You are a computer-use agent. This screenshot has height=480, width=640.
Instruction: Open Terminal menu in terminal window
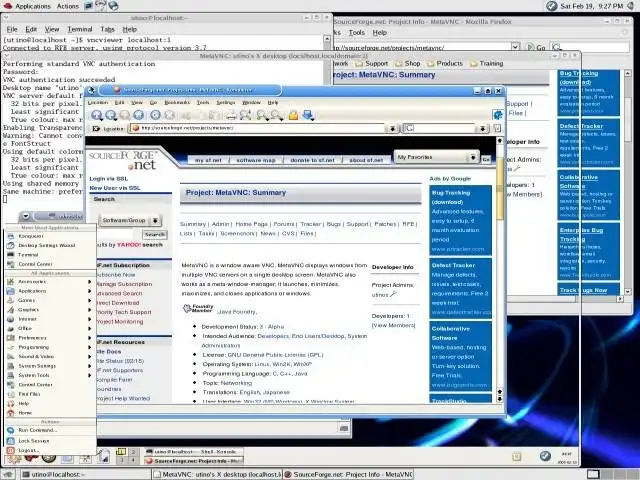tap(80, 29)
